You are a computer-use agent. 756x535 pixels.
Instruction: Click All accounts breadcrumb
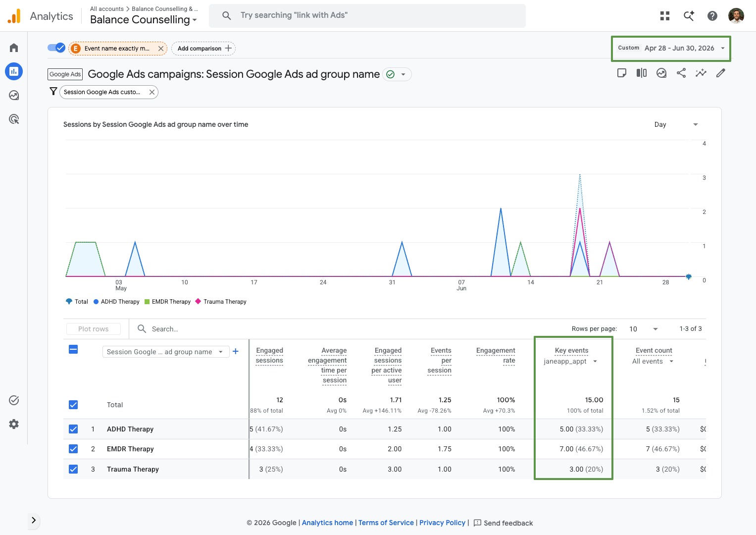click(107, 9)
